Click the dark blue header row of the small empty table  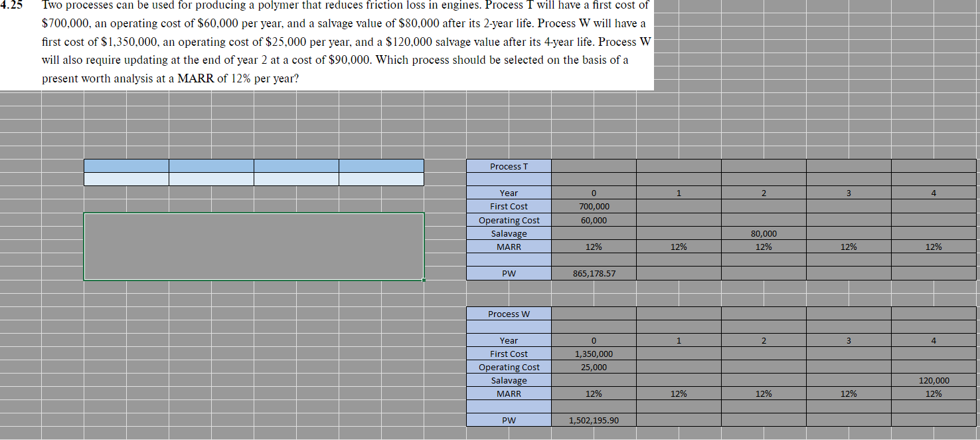coord(254,164)
